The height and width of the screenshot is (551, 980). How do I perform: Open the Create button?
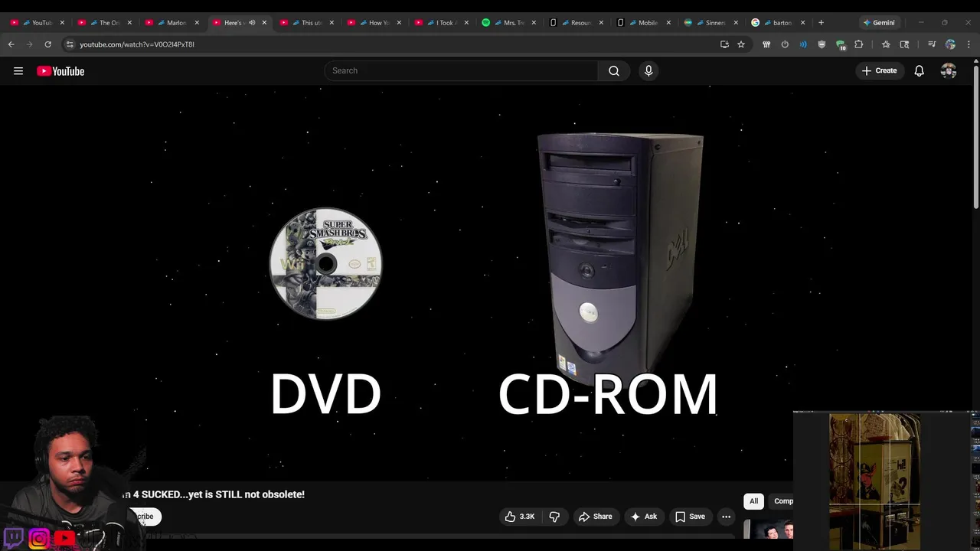tap(879, 71)
